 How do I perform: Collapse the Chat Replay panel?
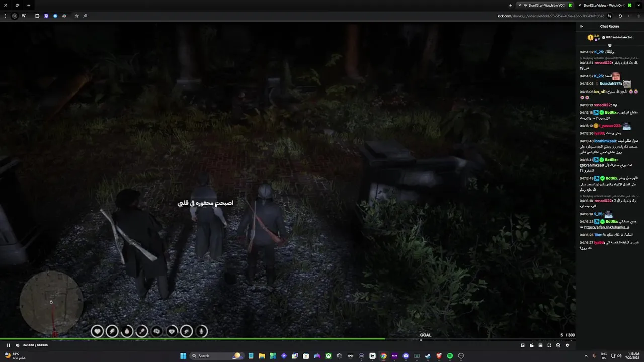tap(581, 26)
